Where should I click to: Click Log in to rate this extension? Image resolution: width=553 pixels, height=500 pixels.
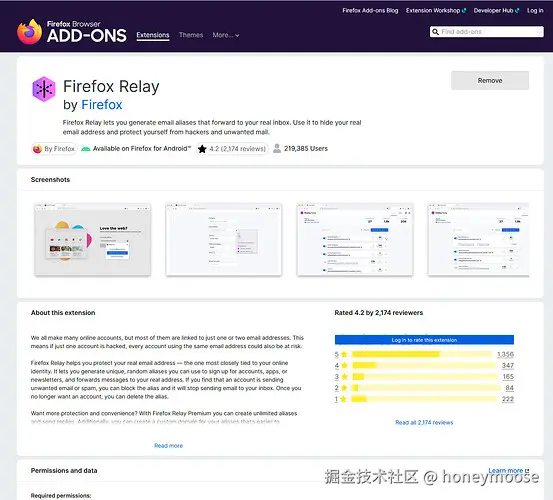tap(424, 340)
